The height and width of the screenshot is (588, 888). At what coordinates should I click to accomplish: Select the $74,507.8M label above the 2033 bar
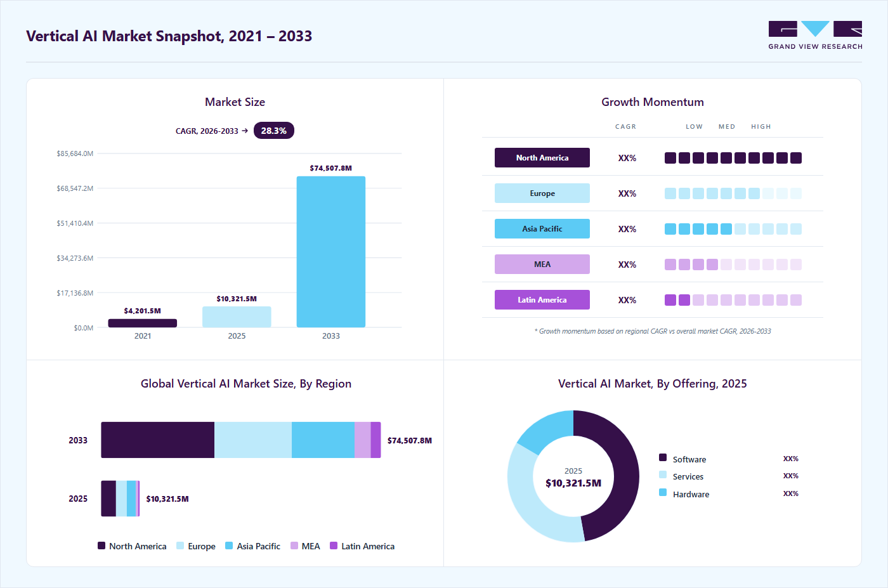point(331,168)
